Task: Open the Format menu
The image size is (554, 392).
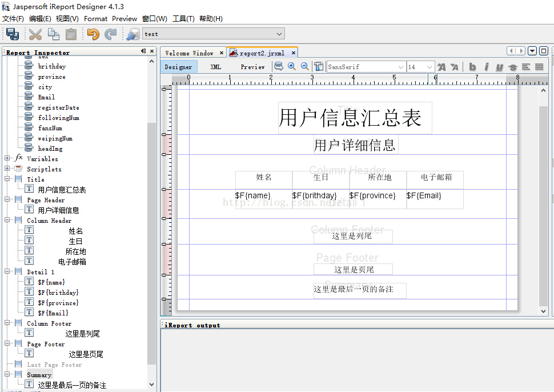Action: (x=95, y=19)
